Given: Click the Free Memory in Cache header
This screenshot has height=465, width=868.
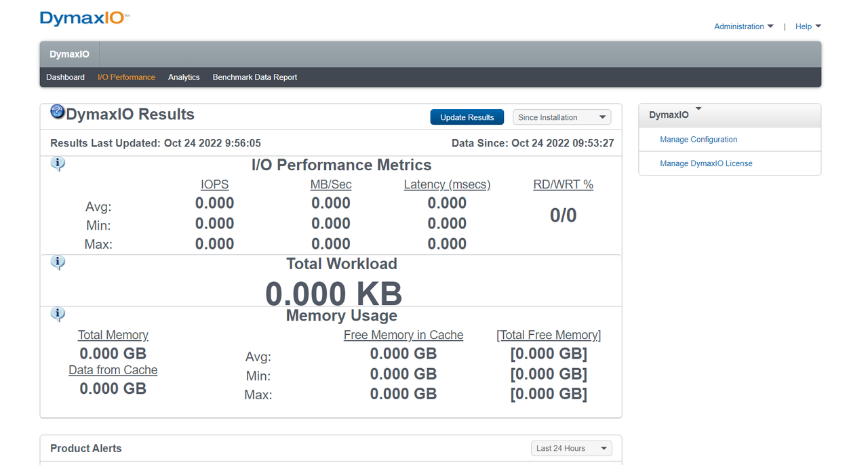Looking at the screenshot, I should click(403, 335).
